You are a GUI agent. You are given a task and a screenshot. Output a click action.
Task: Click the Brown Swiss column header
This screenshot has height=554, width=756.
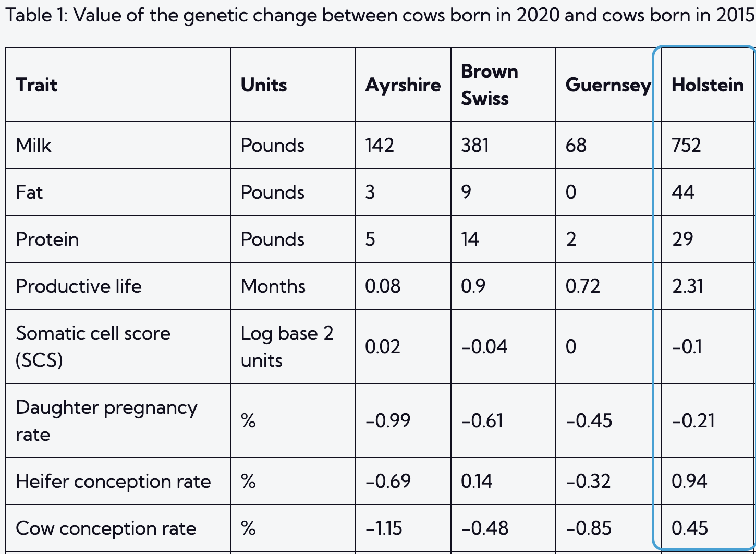(489, 85)
